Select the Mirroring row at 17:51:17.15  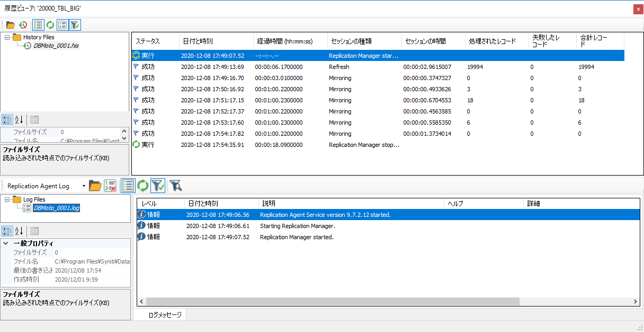tap(378, 100)
